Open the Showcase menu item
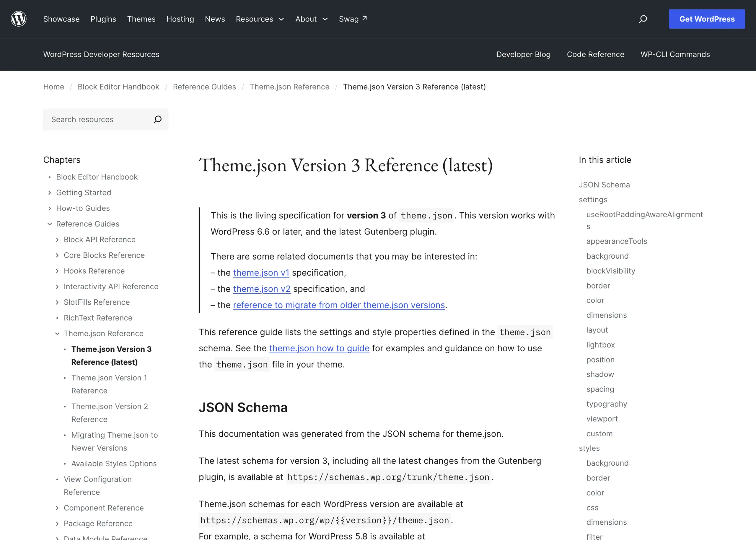756x540 pixels. [x=61, y=19]
